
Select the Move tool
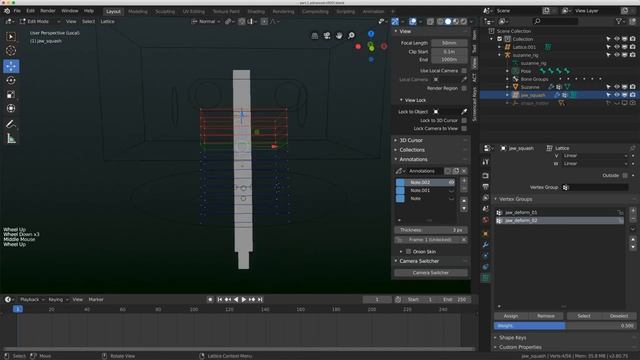(11, 66)
